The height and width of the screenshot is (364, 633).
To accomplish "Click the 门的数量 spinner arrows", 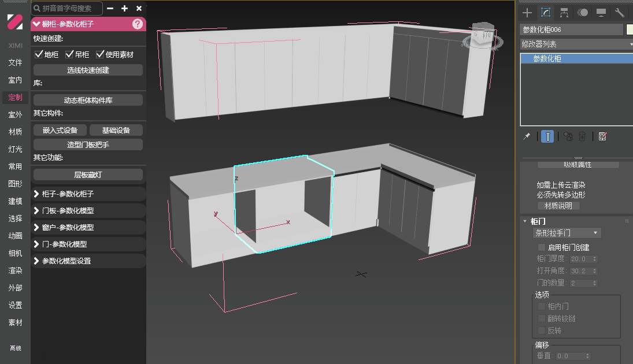I will pyautogui.click(x=595, y=283).
